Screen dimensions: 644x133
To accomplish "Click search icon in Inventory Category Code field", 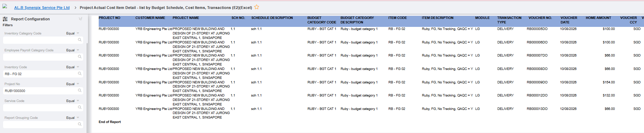I will coord(80,40).
